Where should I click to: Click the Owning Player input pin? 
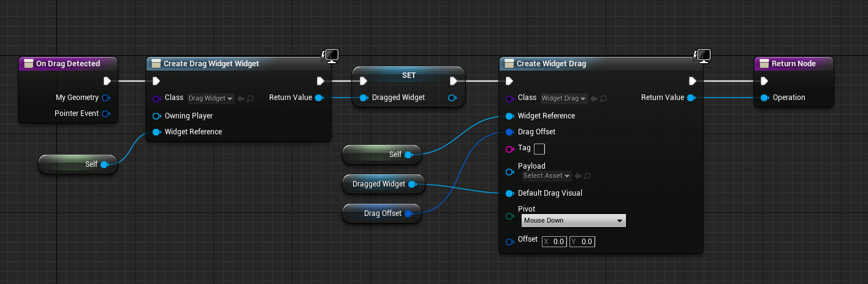click(x=156, y=116)
